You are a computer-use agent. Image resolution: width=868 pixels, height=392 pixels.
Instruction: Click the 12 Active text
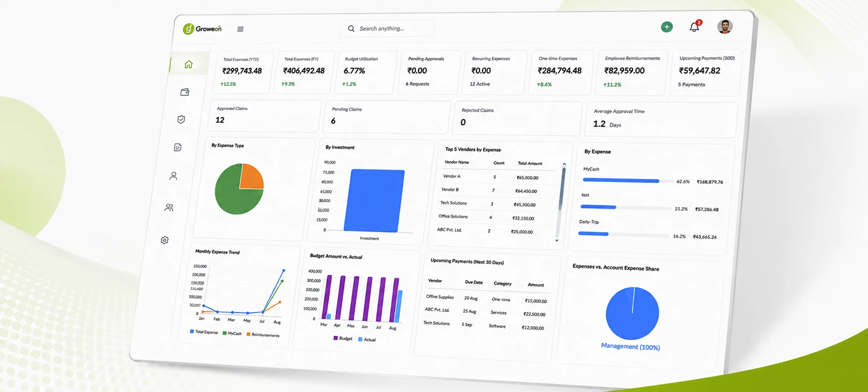[480, 84]
